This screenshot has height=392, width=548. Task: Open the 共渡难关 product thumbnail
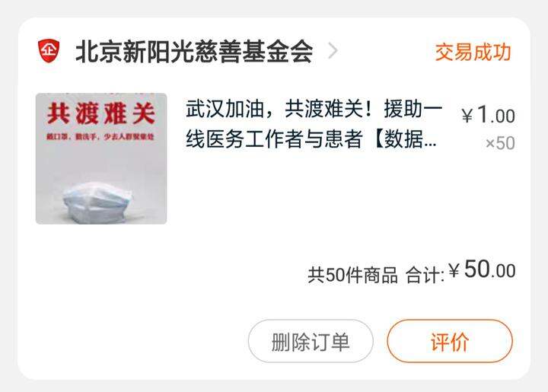(101, 158)
